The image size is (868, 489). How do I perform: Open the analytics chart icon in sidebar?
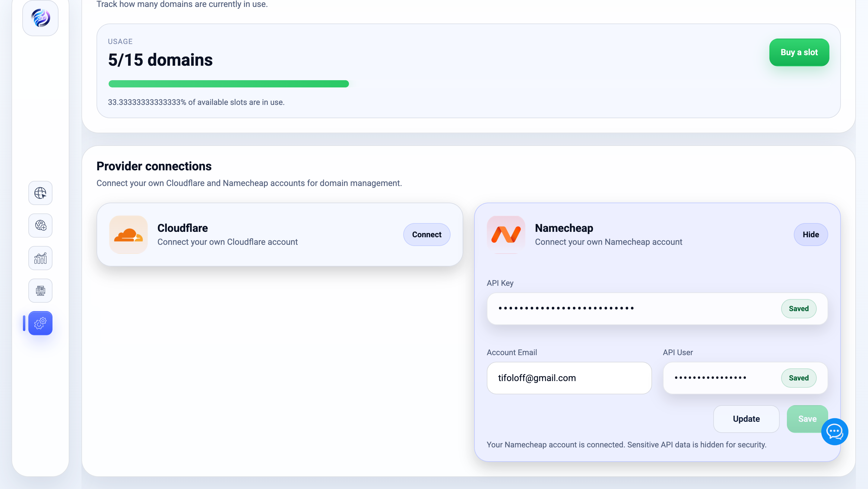[40, 258]
